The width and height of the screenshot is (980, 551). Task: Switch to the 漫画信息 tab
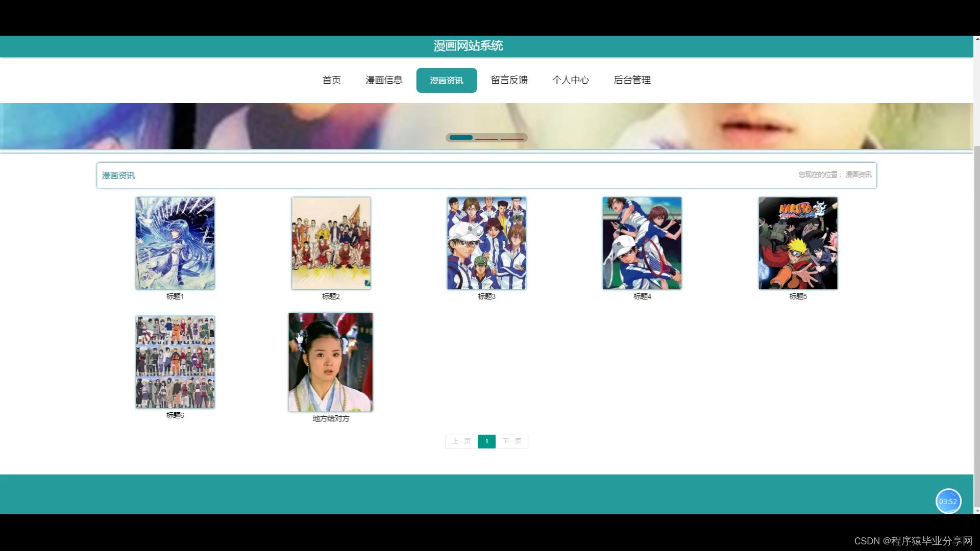click(384, 80)
